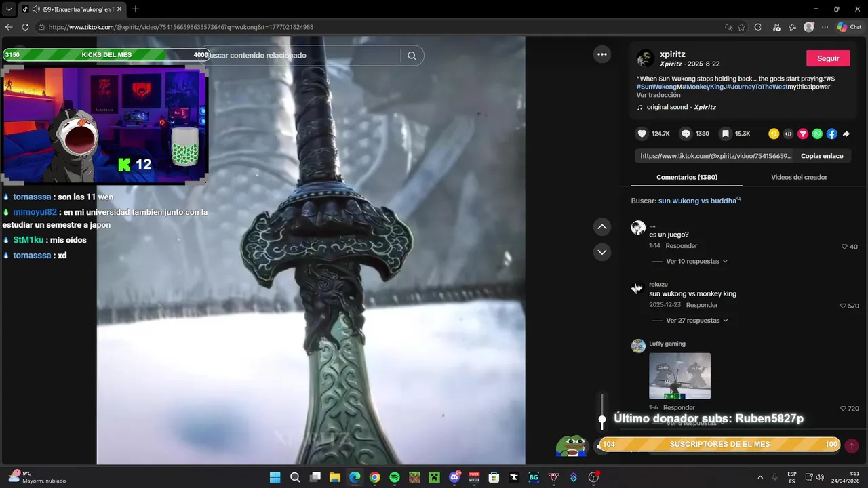This screenshot has width=868, height=488.
Task: Go back in the browser
Action: [x=9, y=27]
